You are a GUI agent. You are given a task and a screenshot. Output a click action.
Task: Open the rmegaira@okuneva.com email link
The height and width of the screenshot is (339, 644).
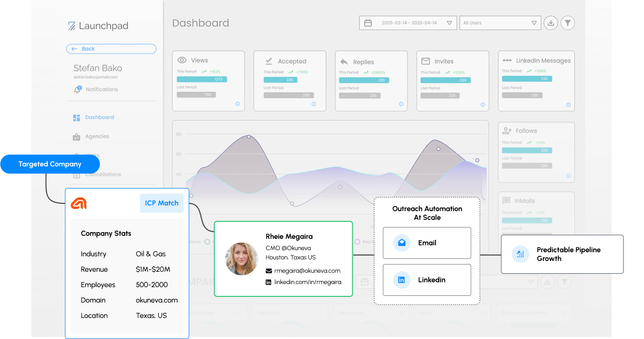pos(307,271)
